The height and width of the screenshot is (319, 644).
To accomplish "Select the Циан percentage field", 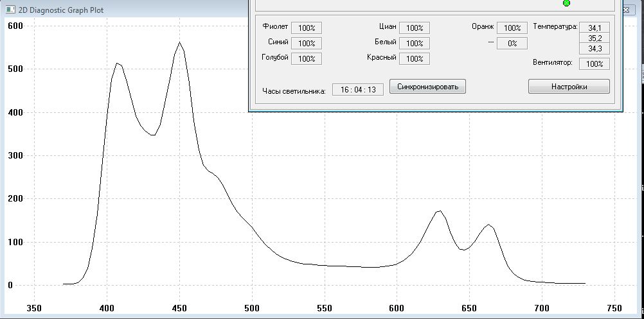I will point(415,28).
